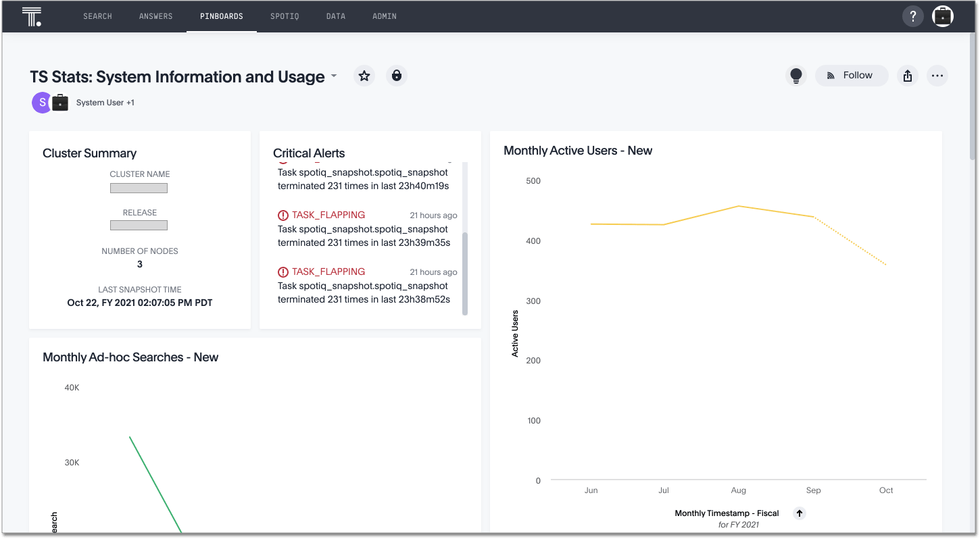Click the Monthly Active Users - New title
This screenshot has width=980, height=539.
click(x=578, y=150)
